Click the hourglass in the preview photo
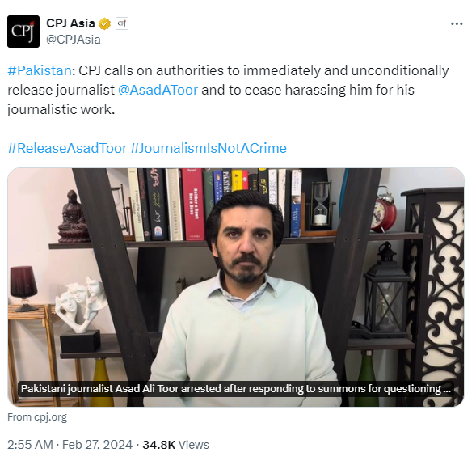Image resolution: width=476 pixels, height=465 pixels. coord(320,203)
